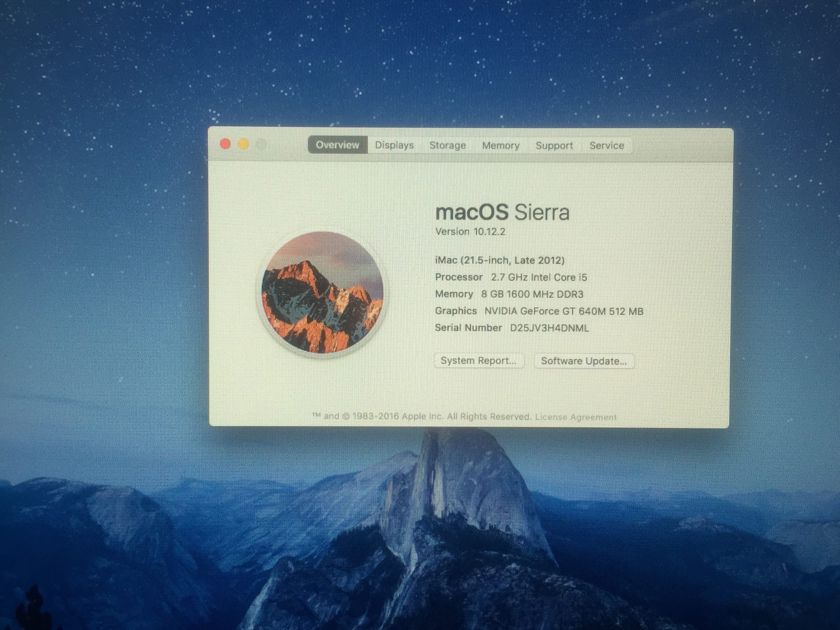Switch to the Displays tab

click(x=394, y=145)
